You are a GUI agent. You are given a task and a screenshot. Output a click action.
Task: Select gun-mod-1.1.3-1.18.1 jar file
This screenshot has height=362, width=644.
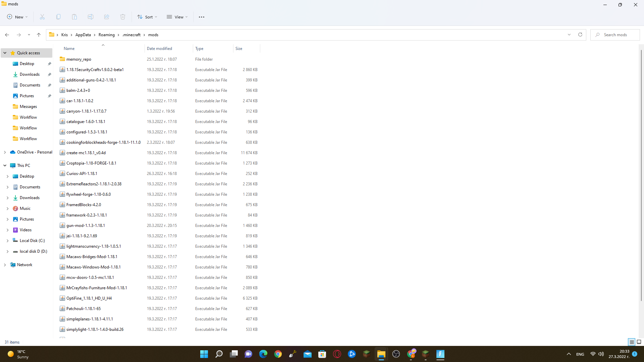[x=86, y=226]
